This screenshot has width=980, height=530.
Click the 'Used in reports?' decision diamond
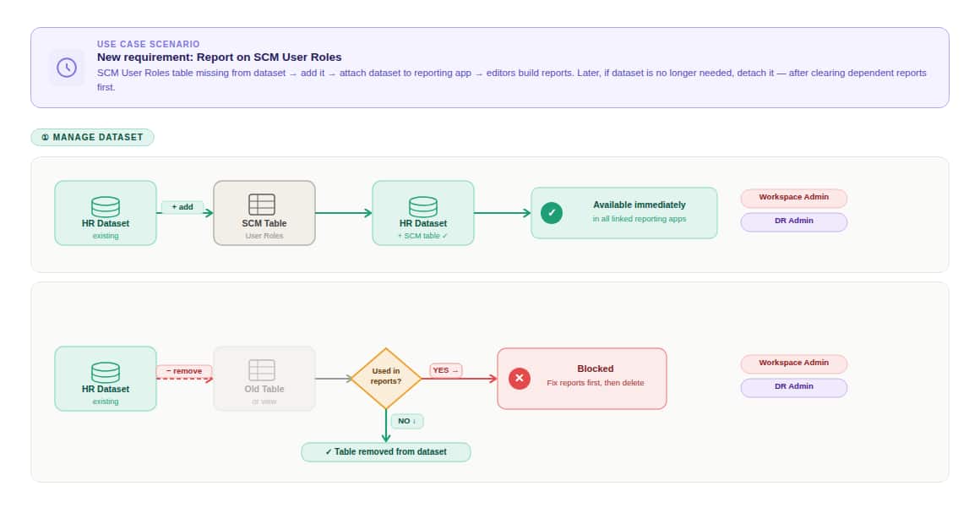(x=385, y=378)
